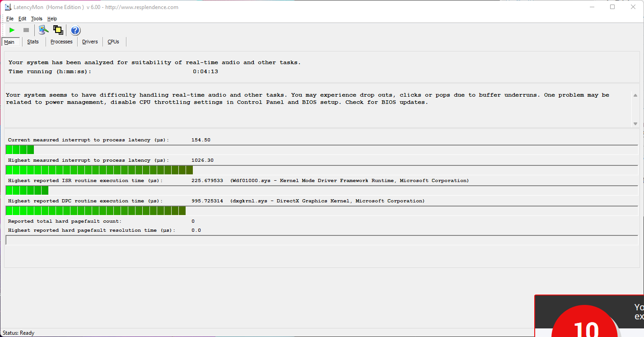Image resolution: width=644 pixels, height=337 pixels.
Task: Open the magnifier report toolbar icon
Action: (x=43, y=30)
